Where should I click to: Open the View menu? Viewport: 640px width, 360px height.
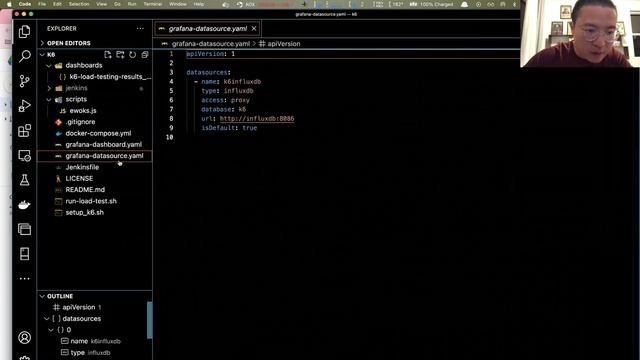point(102,4)
